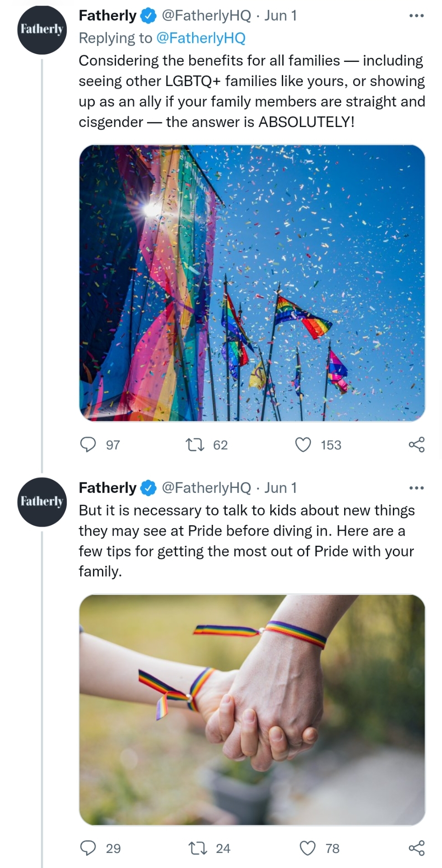Click the @FatherlyHQ handle on second tweet
This screenshot has height=868, width=442.
(206, 488)
